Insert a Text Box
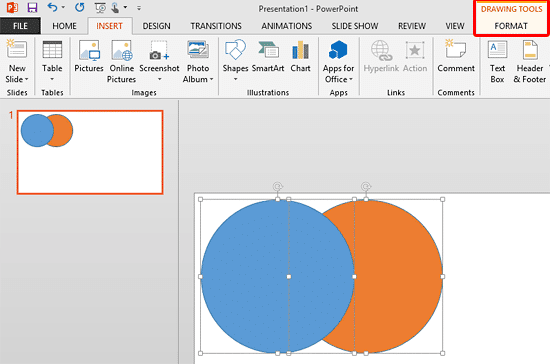The height and width of the screenshot is (364, 550). coord(497,61)
